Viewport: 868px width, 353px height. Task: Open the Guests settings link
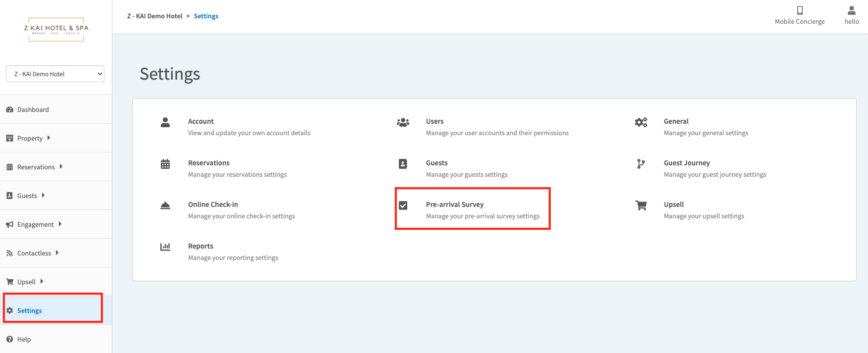[436, 163]
